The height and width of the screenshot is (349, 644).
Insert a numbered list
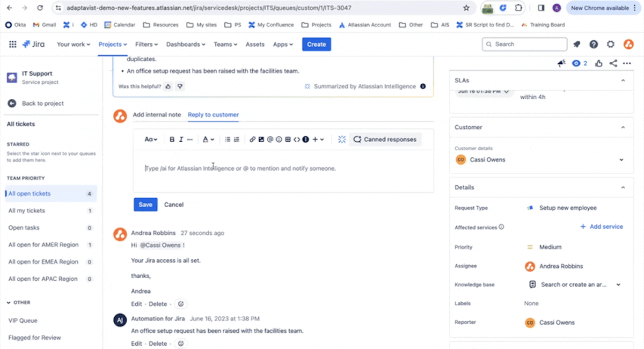pyautogui.click(x=237, y=140)
